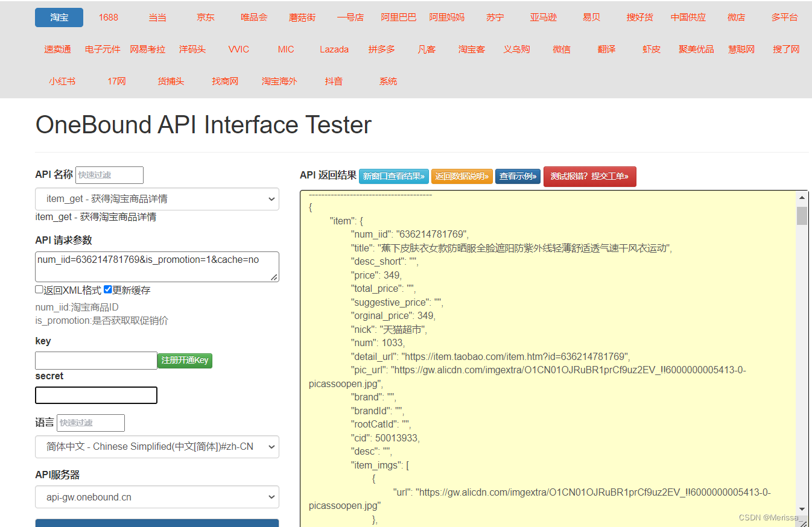Open the 电子元件 link
The width and height of the screenshot is (812, 527).
[x=103, y=49]
